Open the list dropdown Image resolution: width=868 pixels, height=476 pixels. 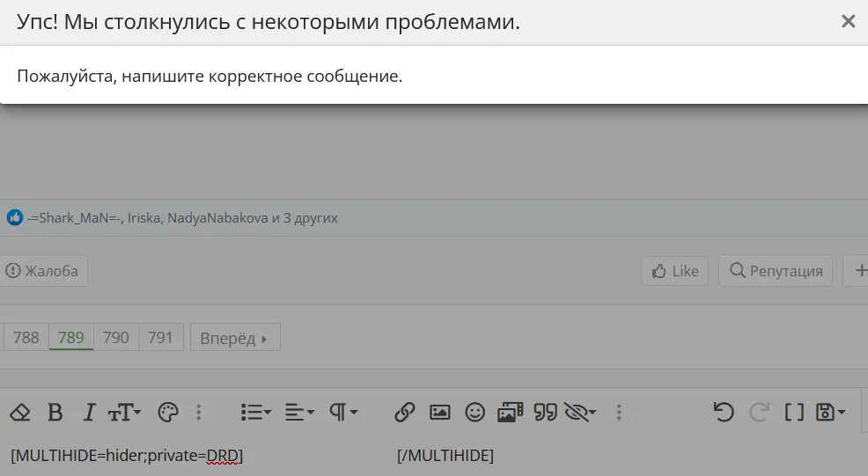click(256, 413)
